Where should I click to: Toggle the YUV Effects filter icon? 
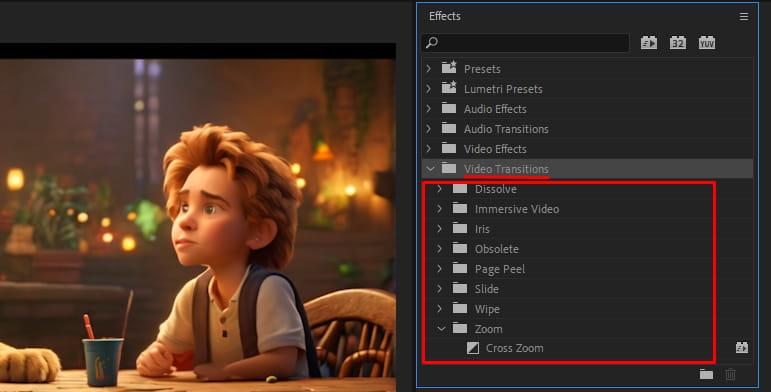(x=707, y=43)
